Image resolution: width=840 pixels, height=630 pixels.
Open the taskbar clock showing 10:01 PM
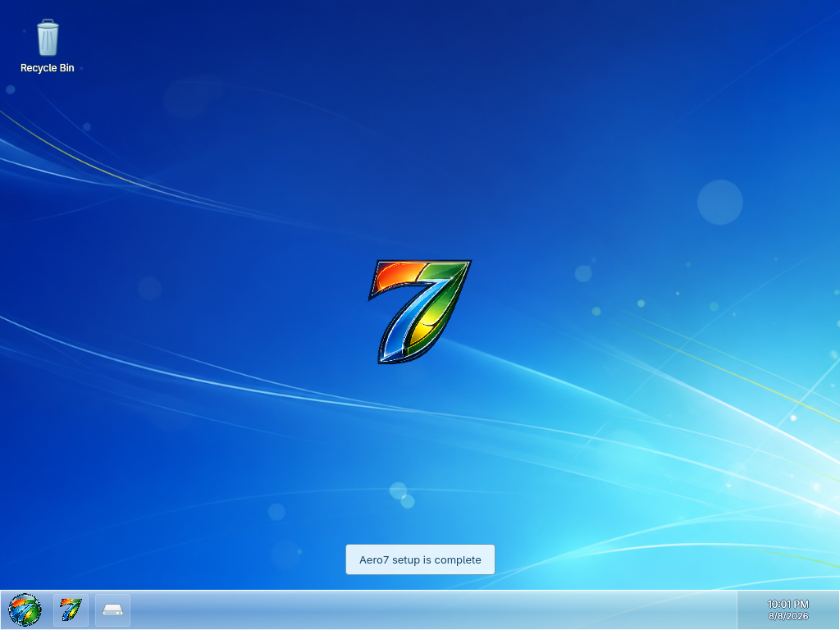tap(788, 605)
